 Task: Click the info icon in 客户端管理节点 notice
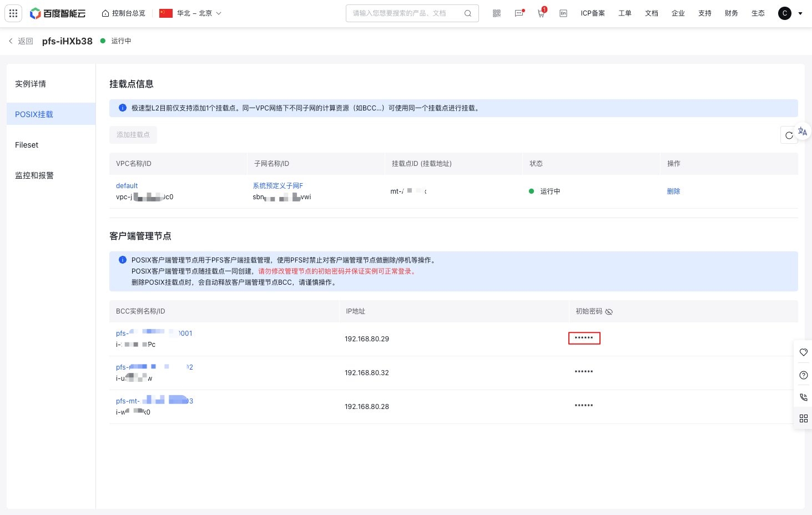[x=123, y=260]
